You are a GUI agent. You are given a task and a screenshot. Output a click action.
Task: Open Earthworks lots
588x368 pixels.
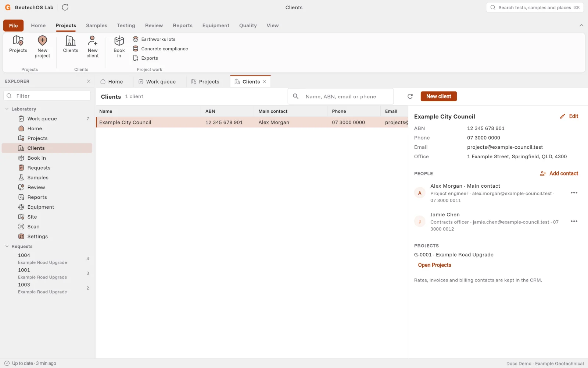pyautogui.click(x=154, y=39)
